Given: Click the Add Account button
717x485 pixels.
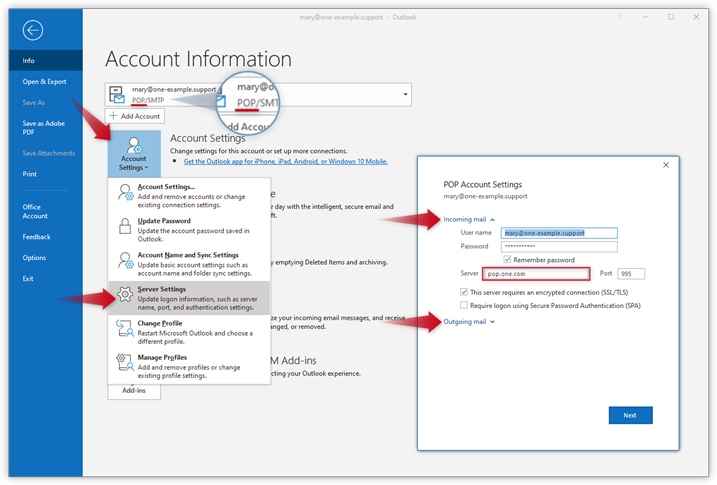Looking at the screenshot, I should (x=135, y=116).
